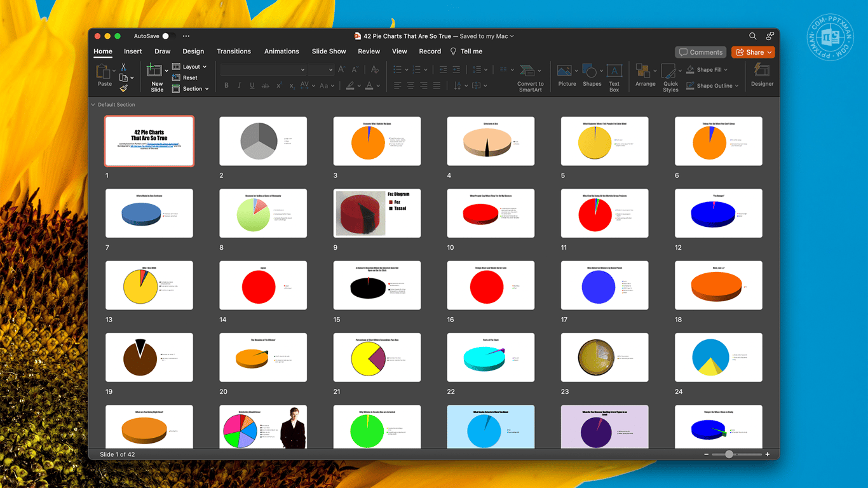This screenshot has width=868, height=488.
Task: Select the slide 1 title thumbnail
Action: [x=149, y=141]
